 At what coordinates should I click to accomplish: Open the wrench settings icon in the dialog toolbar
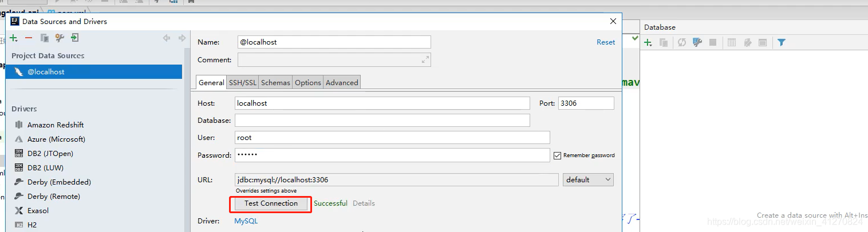(60, 38)
